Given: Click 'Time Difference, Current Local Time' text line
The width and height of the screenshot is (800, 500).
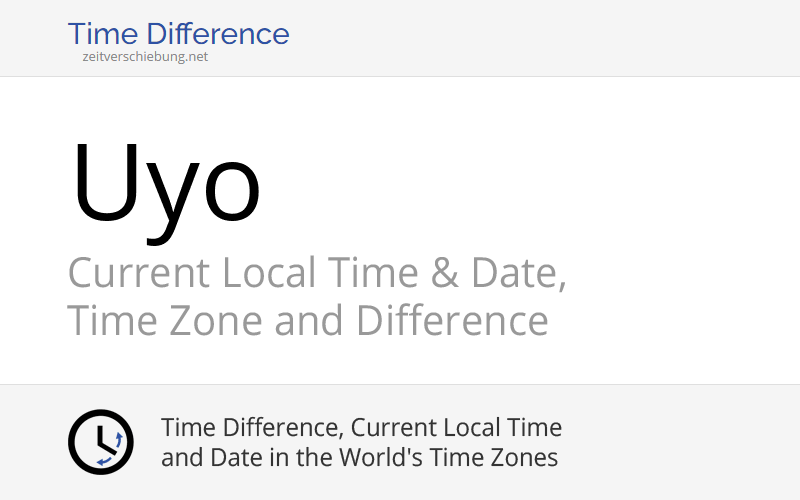Looking at the screenshot, I should click(x=361, y=428).
